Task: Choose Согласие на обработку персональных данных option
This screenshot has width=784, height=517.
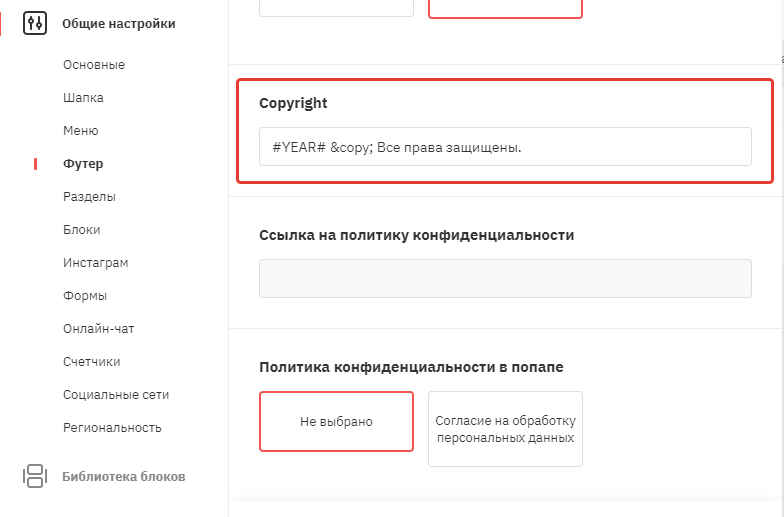Action: click(x=505, y=429)
